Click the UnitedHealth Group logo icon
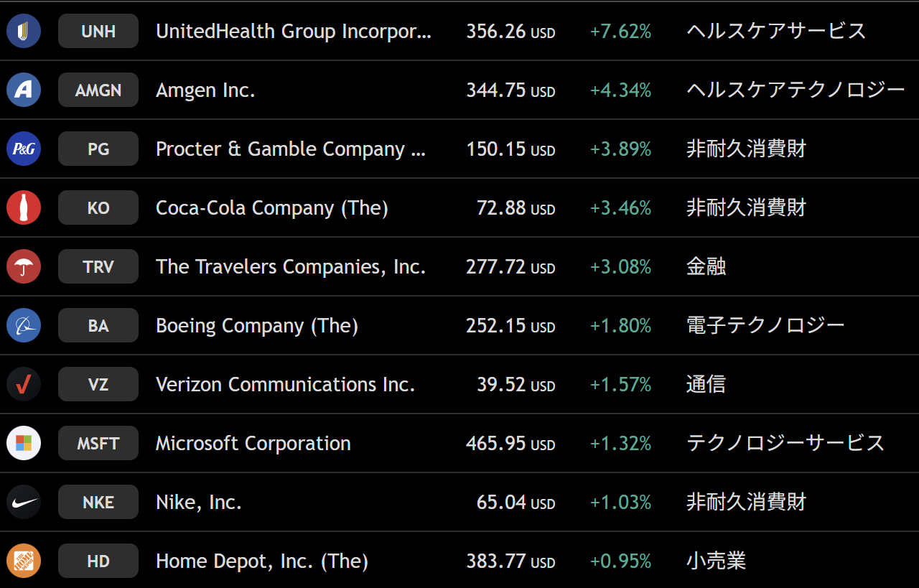 point(24,31)
